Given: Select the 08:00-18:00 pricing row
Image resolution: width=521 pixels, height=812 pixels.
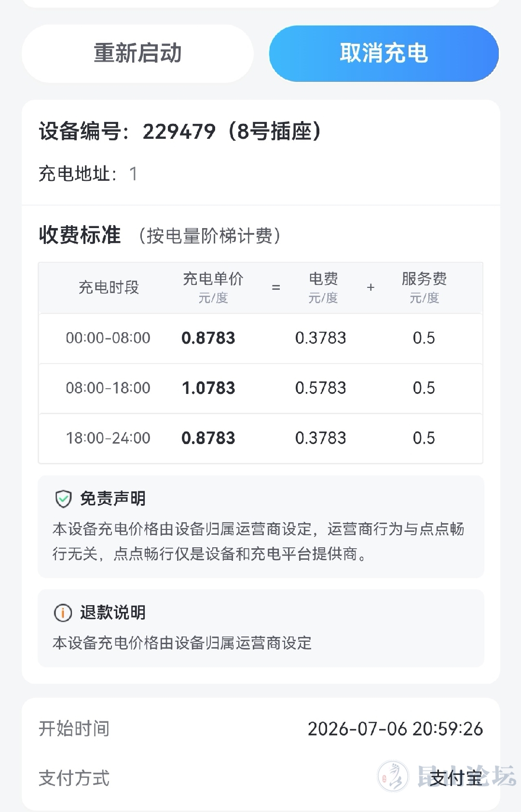Looking at the screenshot, I should 260,388.
